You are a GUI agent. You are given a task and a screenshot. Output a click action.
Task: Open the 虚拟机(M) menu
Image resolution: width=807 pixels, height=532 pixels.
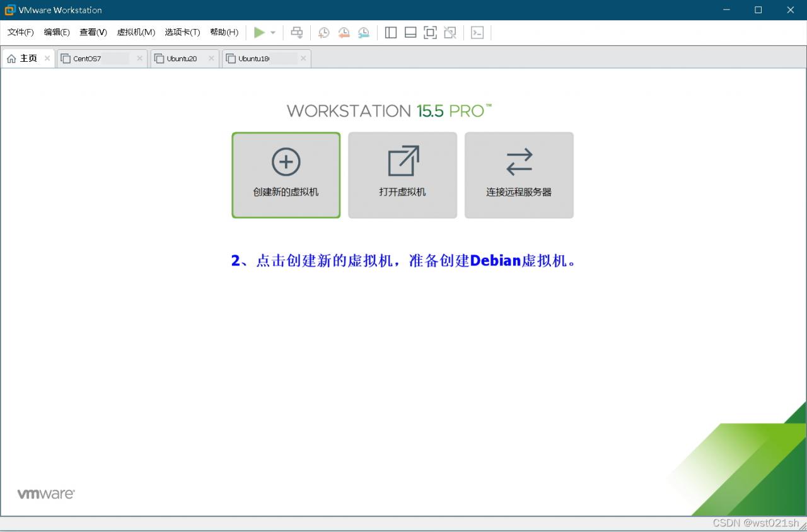(136, 32)
